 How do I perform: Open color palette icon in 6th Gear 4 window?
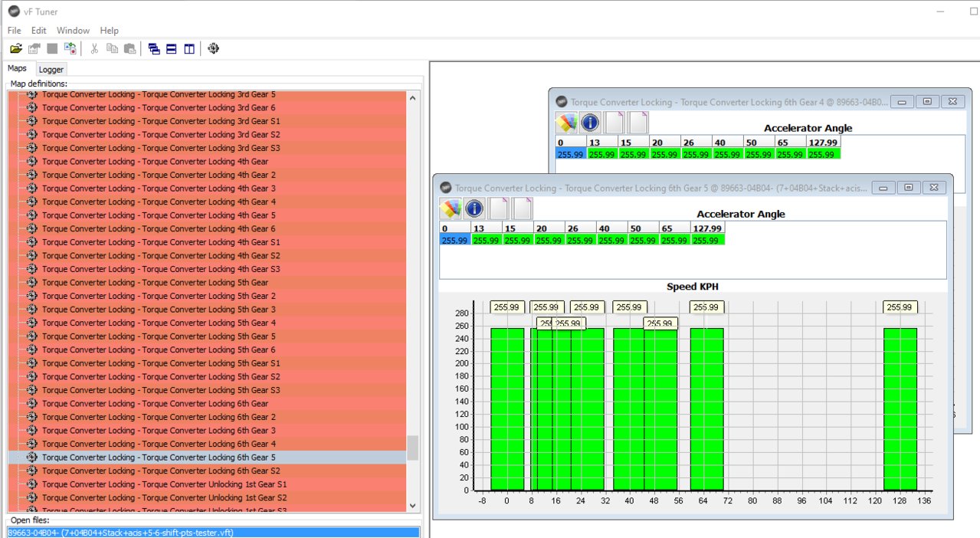click(x=566, y=123)
